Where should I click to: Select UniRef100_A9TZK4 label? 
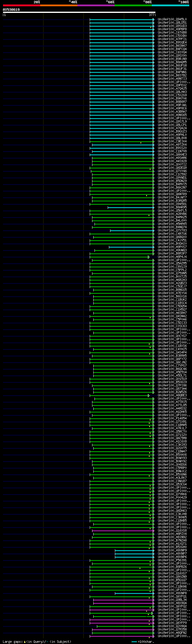[x=172, y=145]
